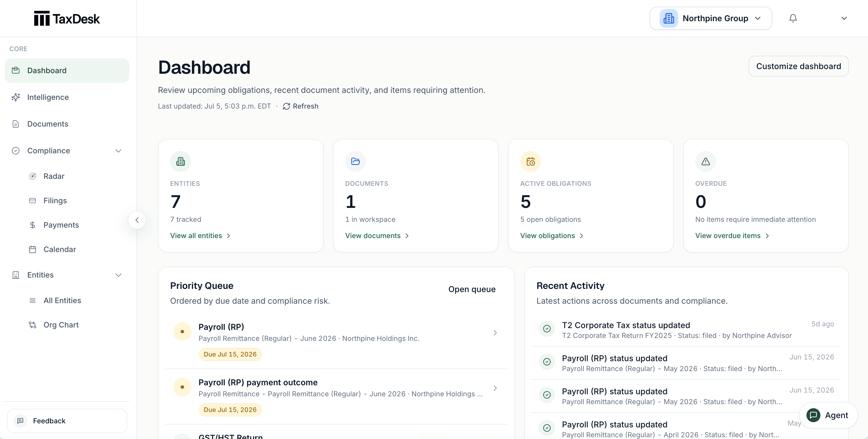The width and height of the screenshot is (868, 439).
Task: Open T2 Corporate Tax status updated activity
Action: click(x=686, y=330)
